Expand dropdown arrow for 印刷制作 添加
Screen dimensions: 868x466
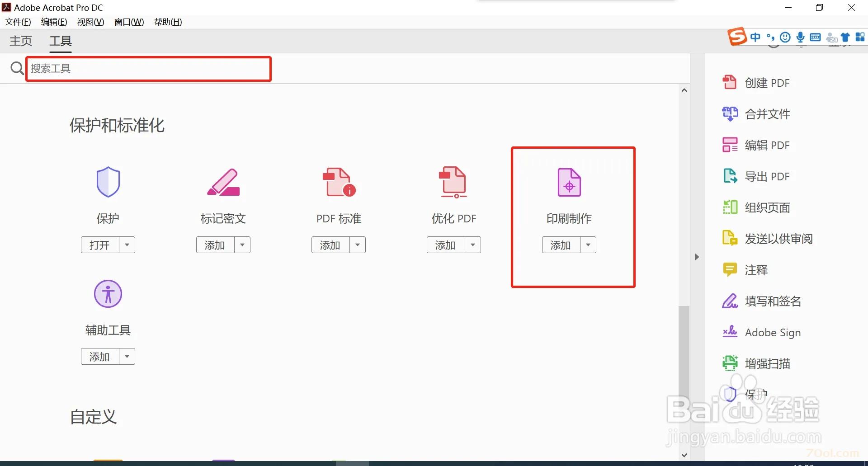[588, 245]
